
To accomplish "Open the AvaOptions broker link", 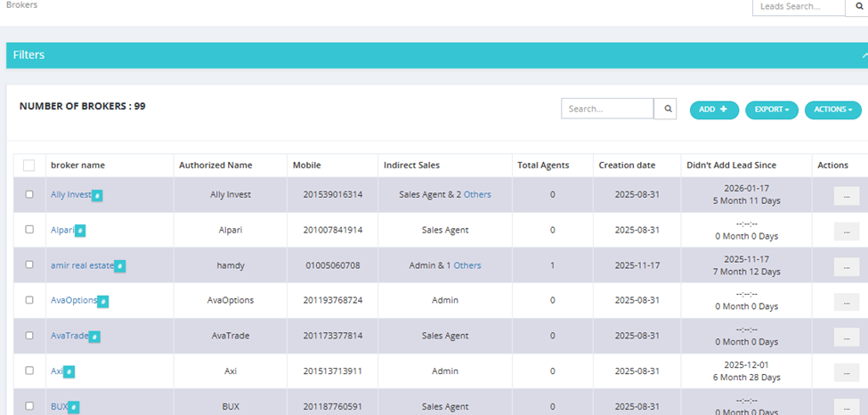I will click(74, 300).
